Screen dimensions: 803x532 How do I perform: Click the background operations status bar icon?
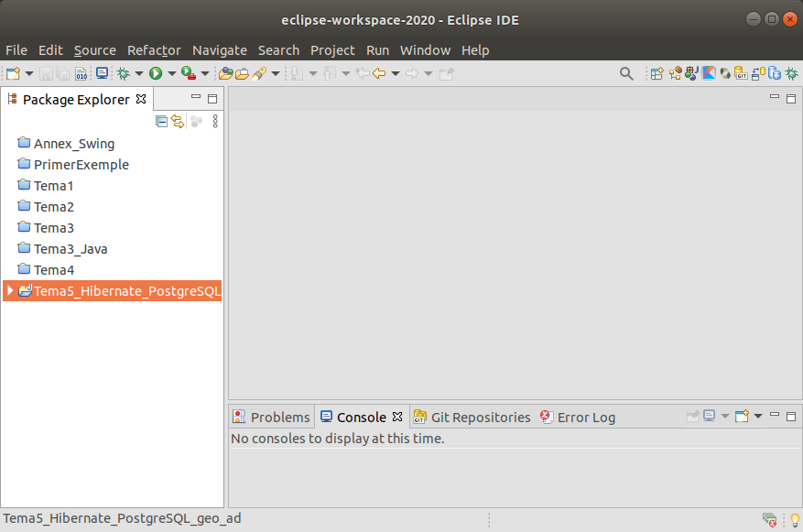click(x=770, y=520)
